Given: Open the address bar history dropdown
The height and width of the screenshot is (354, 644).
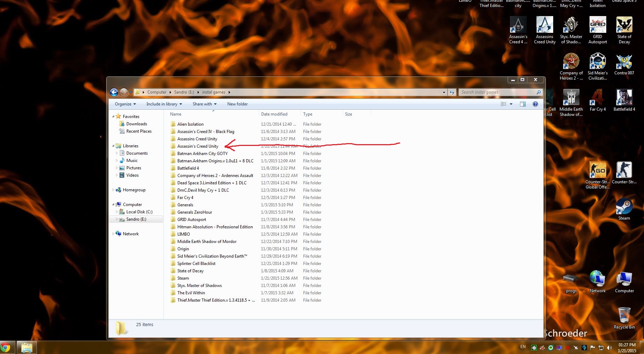Looking at the screenshot, I should tap(444, 93).
